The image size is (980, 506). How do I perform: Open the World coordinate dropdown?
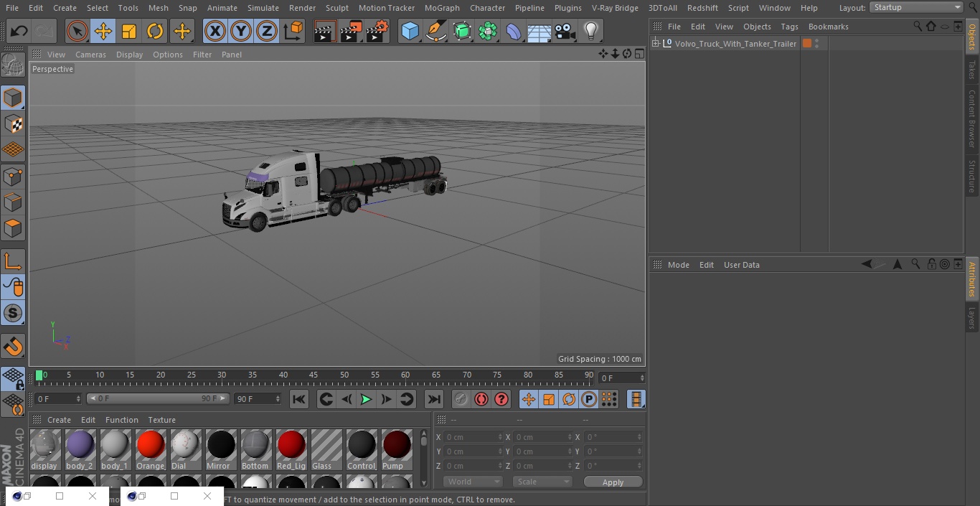(473, 482)
